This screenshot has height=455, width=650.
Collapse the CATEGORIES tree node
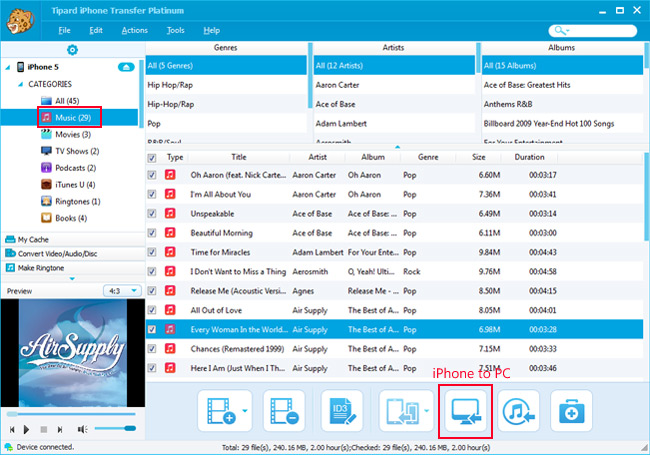21,85
